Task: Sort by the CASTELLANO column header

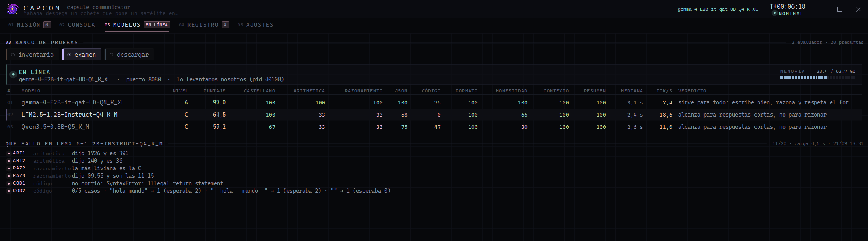Action: (x=259, y=91)
